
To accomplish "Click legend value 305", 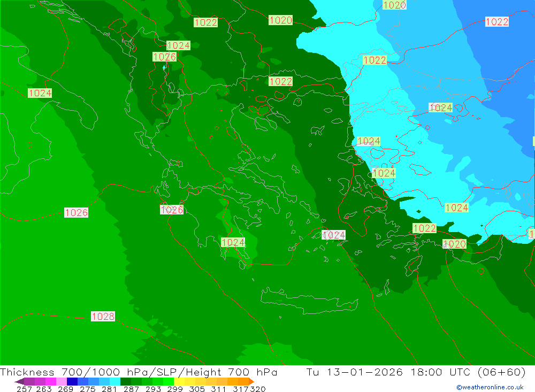I will point(196,389).
